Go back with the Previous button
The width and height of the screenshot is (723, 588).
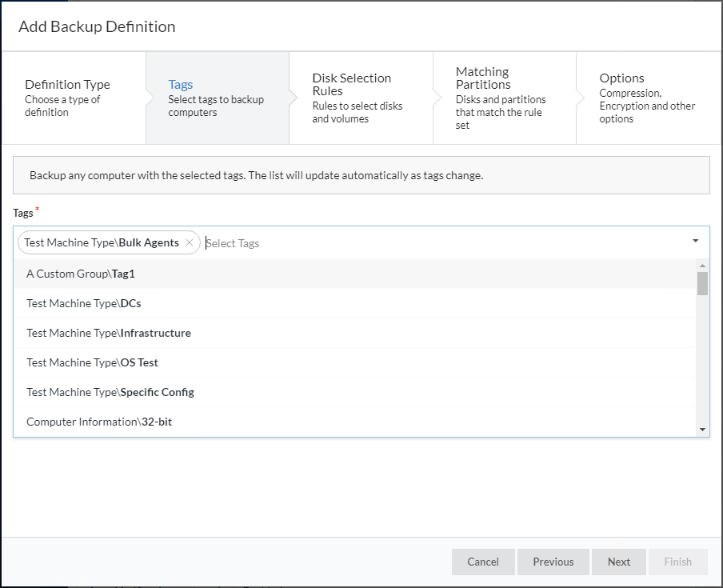point(553,562)
